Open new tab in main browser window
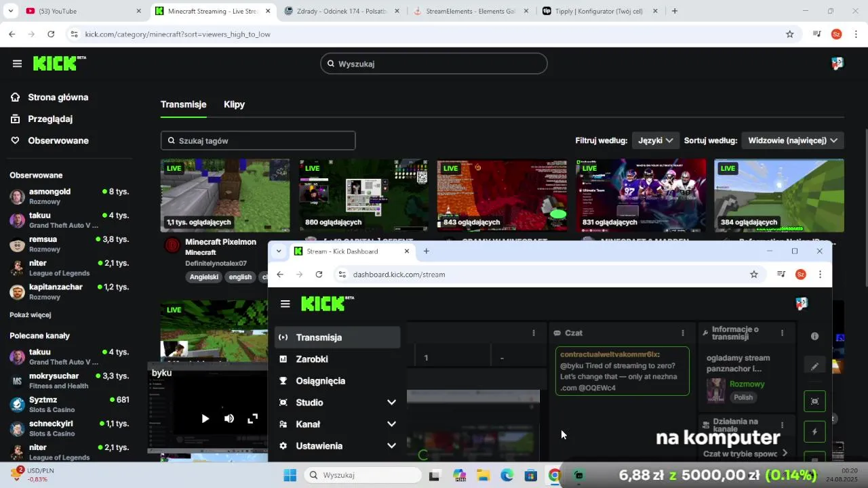The width and height of the screenshot is (868, 488). click(x=675, y=11)
